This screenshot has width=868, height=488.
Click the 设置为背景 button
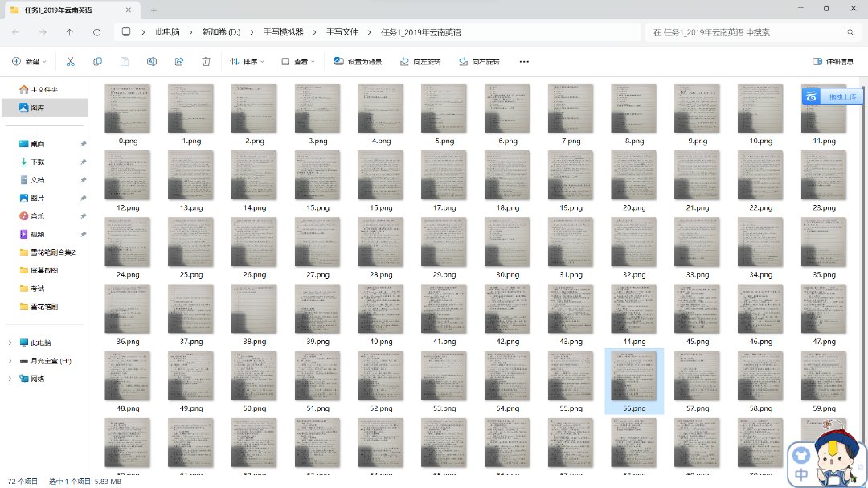[358, 61]
